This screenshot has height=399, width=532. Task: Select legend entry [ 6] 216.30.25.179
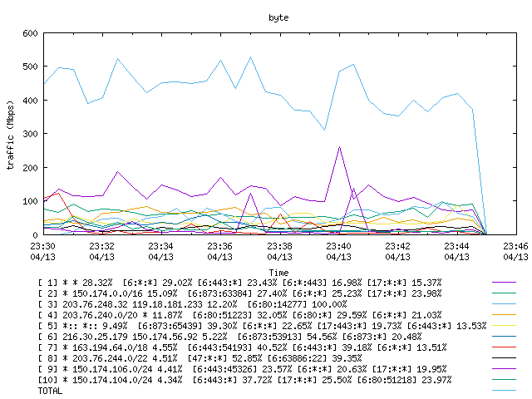tap(229, 337)
